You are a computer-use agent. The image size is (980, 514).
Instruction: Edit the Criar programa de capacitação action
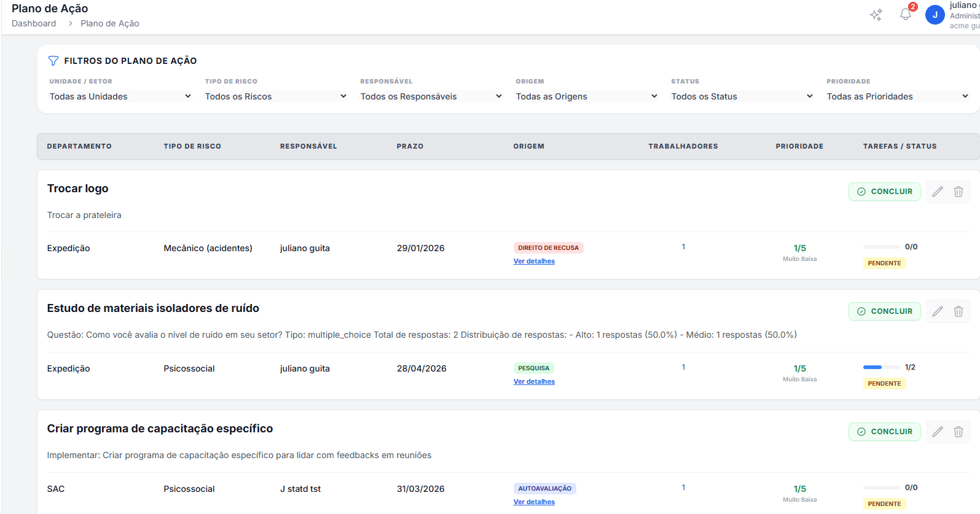tap(937, 432)
